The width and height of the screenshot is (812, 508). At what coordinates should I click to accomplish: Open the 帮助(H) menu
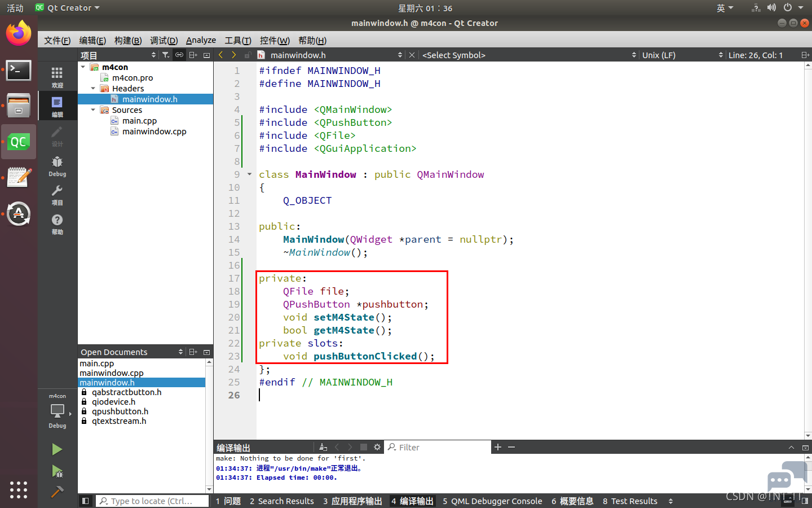(312, 40)
